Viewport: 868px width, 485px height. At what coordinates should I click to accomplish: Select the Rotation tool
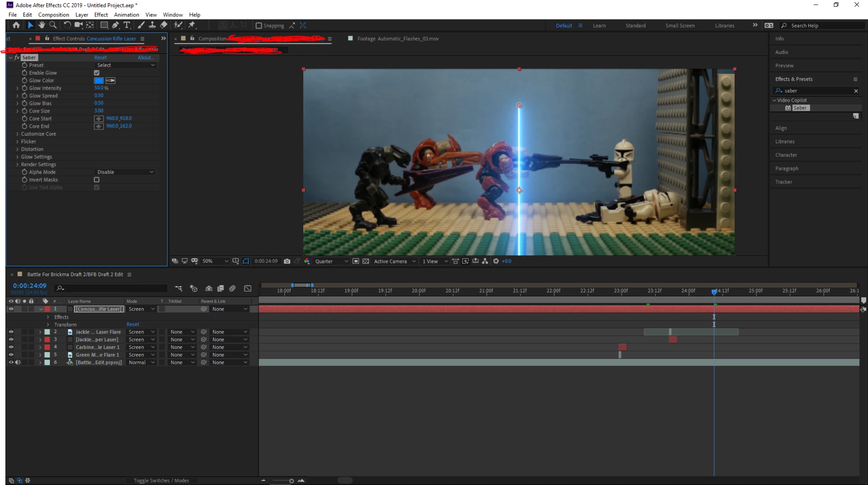[67, 25]
